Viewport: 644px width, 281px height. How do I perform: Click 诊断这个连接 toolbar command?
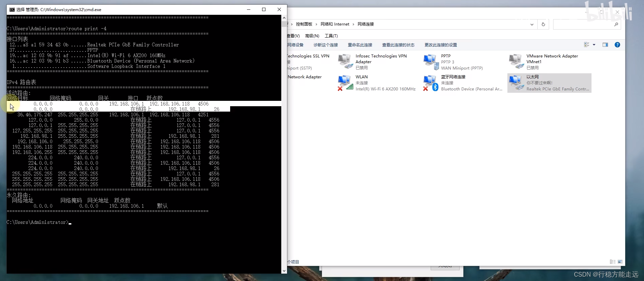325,45
